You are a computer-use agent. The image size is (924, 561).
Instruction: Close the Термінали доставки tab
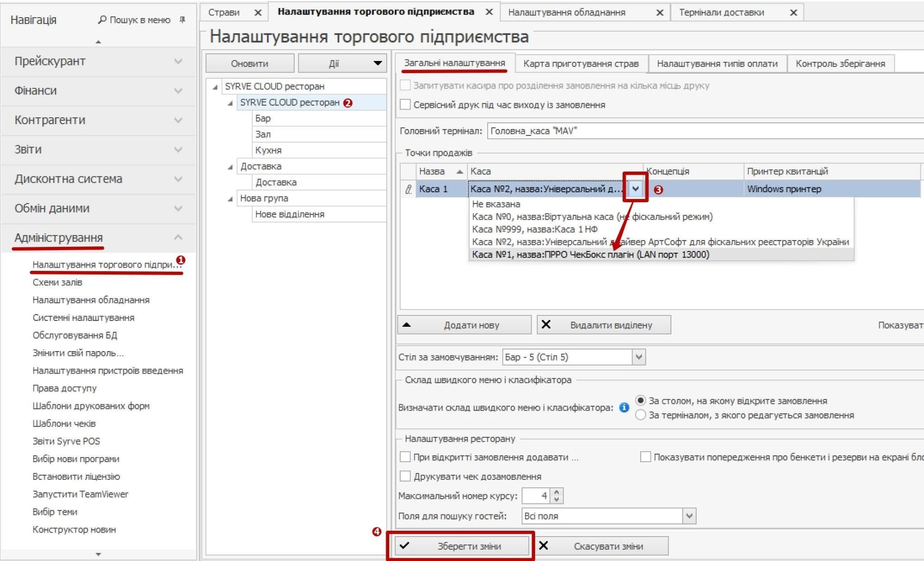point(793,13)
